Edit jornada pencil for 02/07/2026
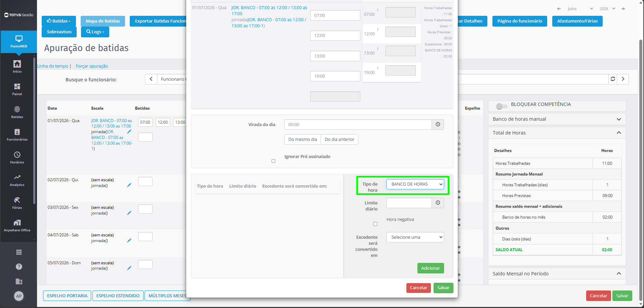644x308 pixels. tap(129, 185)
